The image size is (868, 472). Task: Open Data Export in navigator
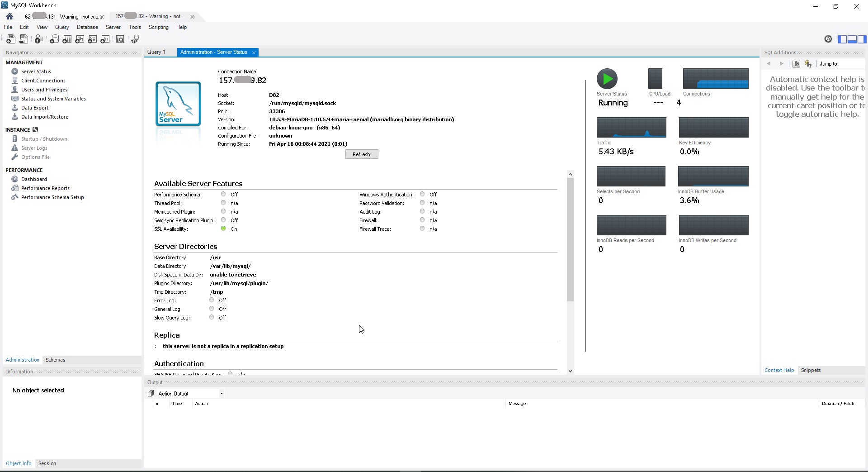(35, 108)
